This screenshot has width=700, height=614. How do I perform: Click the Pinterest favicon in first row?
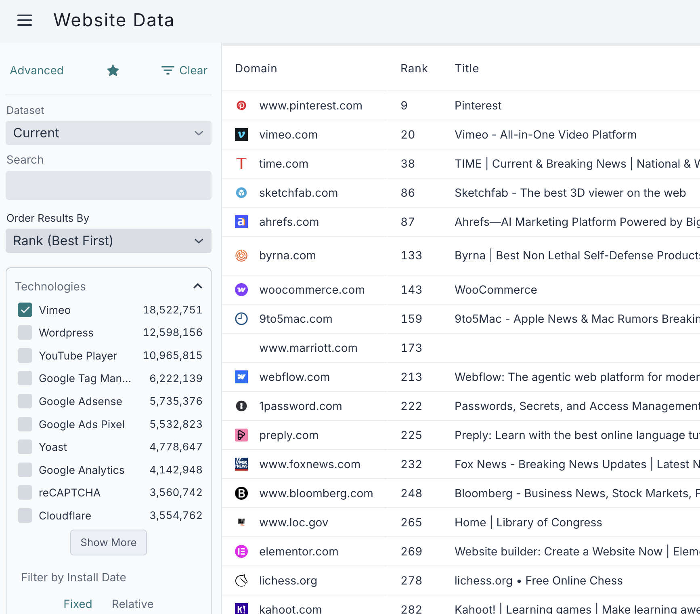[241, 105]
